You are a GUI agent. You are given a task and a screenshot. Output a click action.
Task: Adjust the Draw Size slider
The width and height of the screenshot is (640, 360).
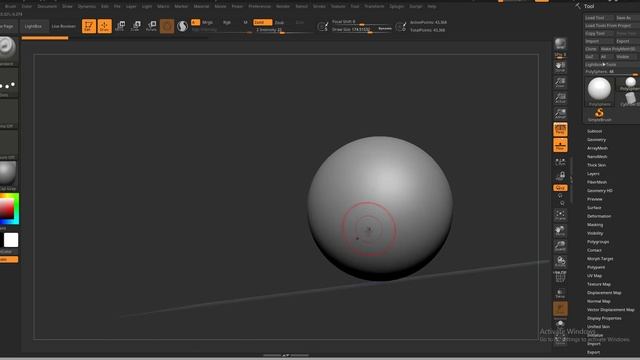tap(361, 29)
